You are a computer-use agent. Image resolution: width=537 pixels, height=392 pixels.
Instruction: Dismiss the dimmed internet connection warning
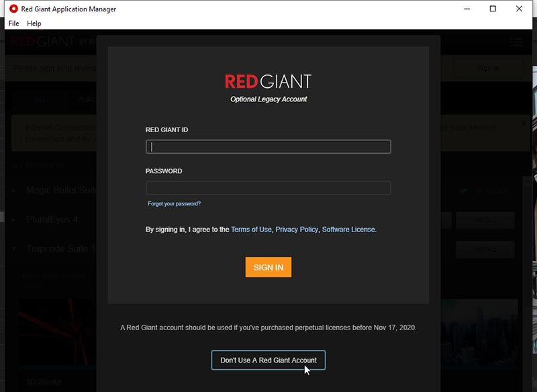pyautogui.click(x=524, y=124)
